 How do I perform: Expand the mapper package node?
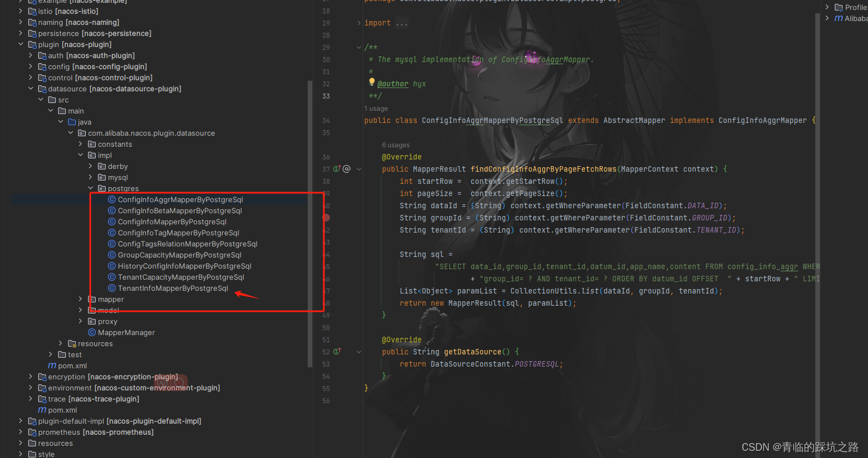coord(81,299)
